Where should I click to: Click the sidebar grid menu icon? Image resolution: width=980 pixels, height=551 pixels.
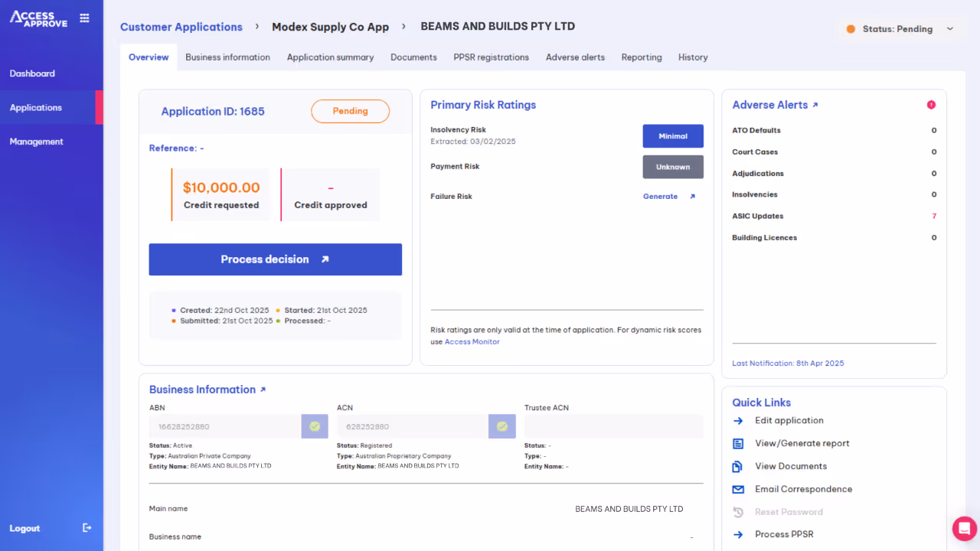click(84, 17)
